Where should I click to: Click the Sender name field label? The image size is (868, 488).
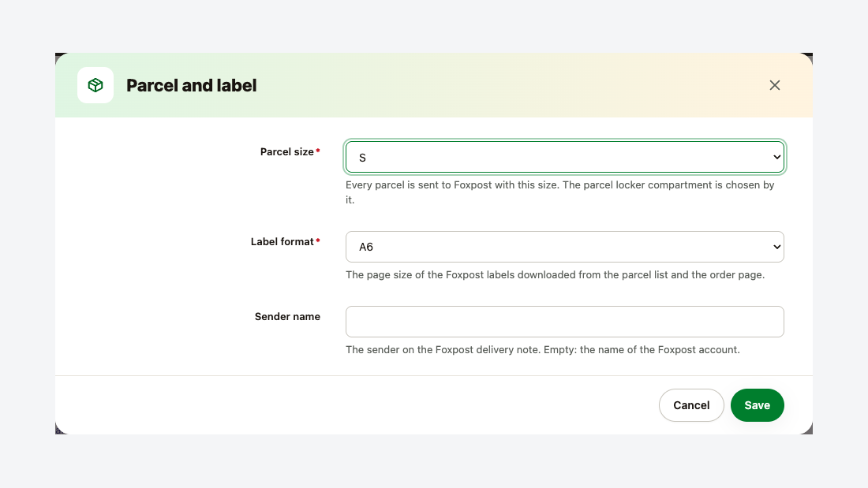click(x=287, y=316)
